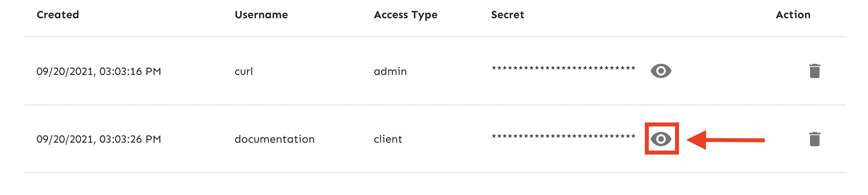Screen dimensions: 868x195
Task: Click the Access Type column header
Action: point(405,15)
